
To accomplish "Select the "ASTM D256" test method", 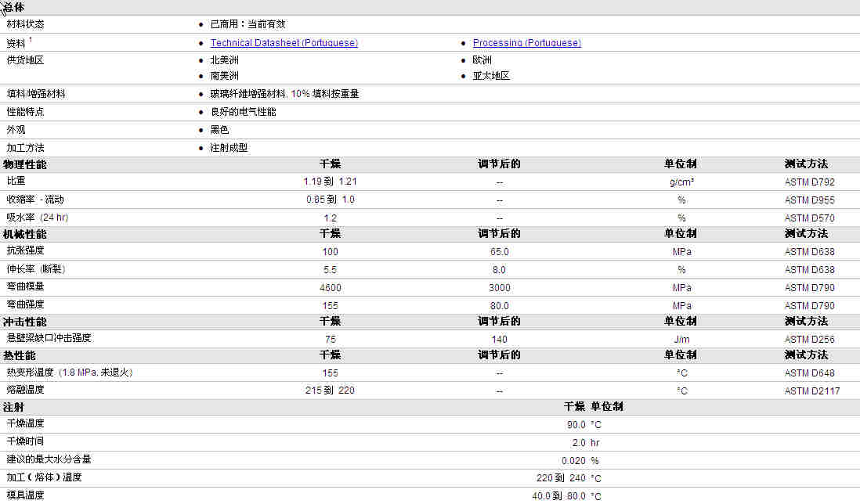I will point(810,339).
